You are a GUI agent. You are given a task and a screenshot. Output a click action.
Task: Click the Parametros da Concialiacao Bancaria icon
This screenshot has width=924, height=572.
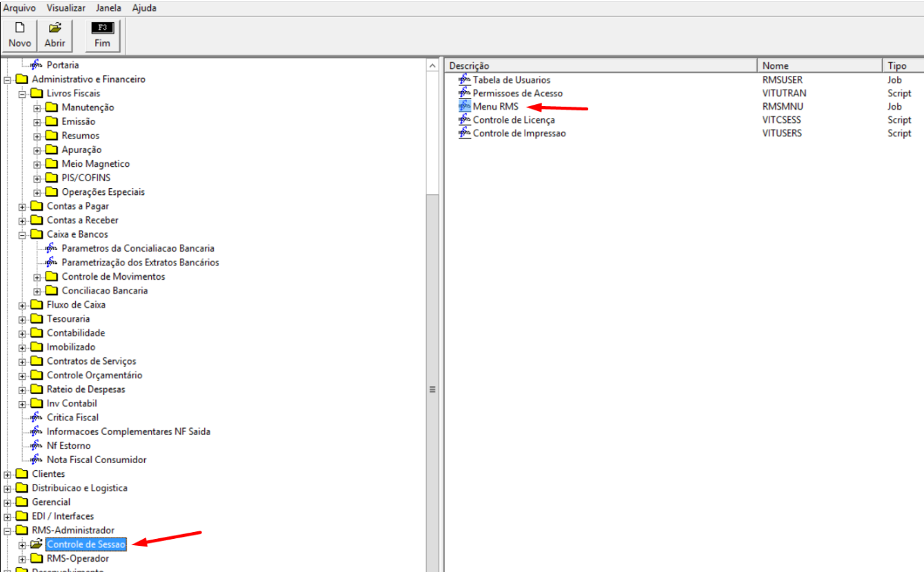point(52,248)
